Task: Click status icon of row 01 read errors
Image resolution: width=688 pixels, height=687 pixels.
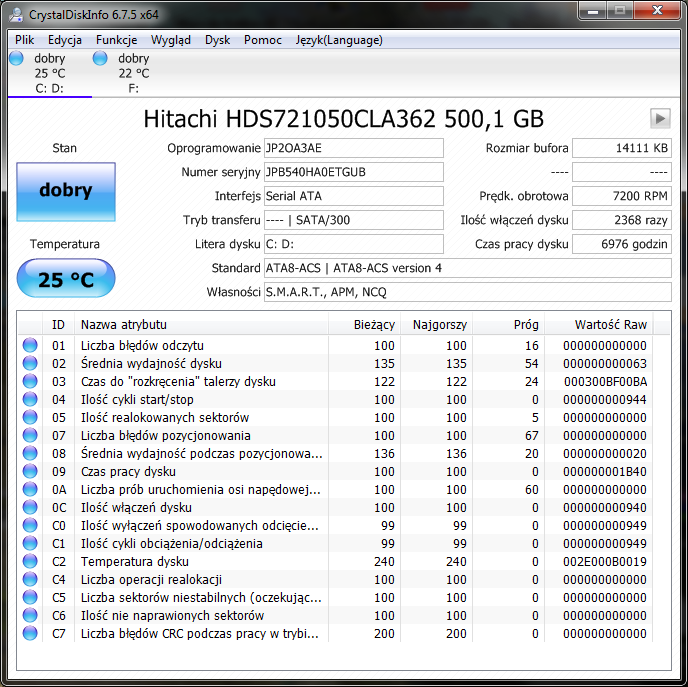Action: point(30,345)
